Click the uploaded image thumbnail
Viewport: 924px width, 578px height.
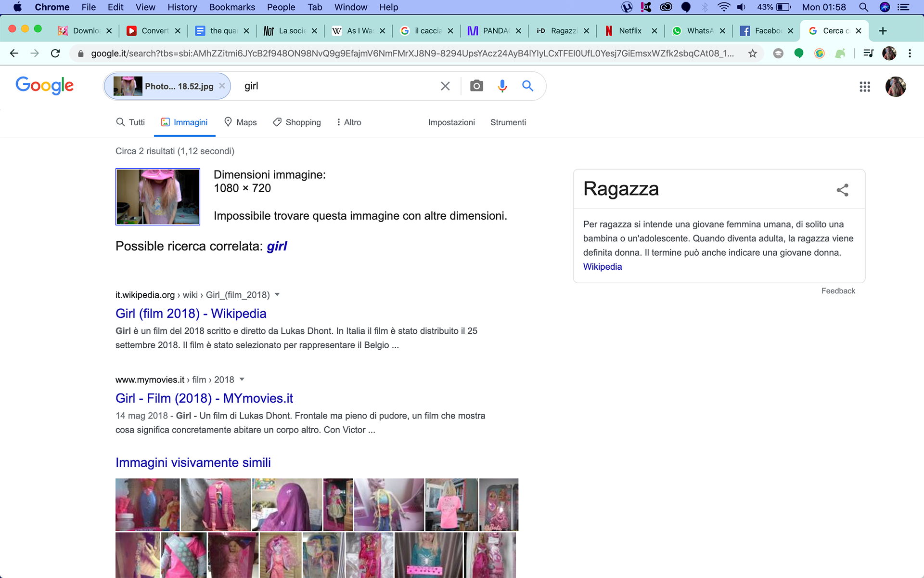pos(158,197)
